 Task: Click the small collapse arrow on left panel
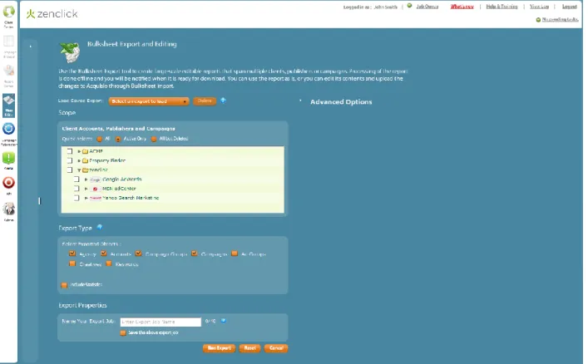pyautogui.click(x=31, y=47)
